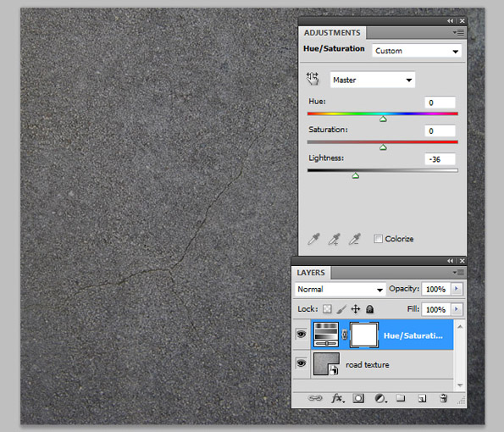Click the Saturation value field

[x=440, y=130]
